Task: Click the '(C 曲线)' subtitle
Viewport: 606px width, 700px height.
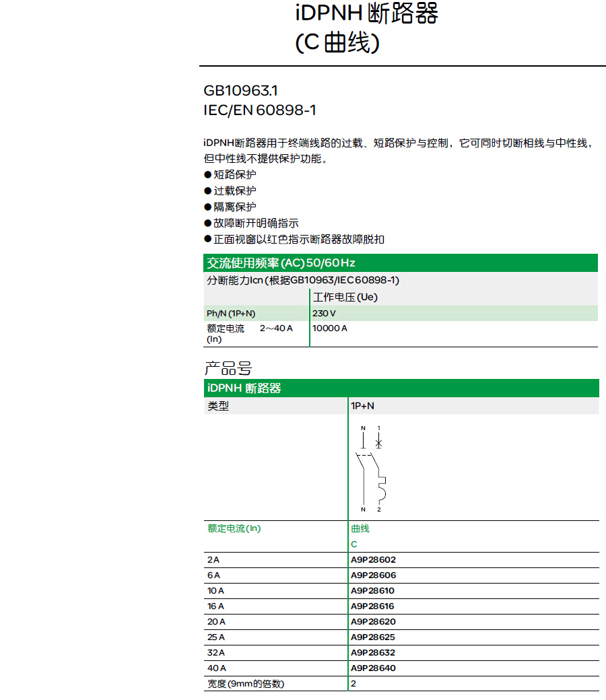Action: [337, 43]
